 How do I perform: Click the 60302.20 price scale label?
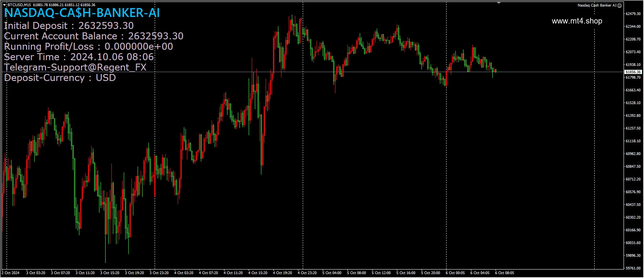tap(633, 217)
